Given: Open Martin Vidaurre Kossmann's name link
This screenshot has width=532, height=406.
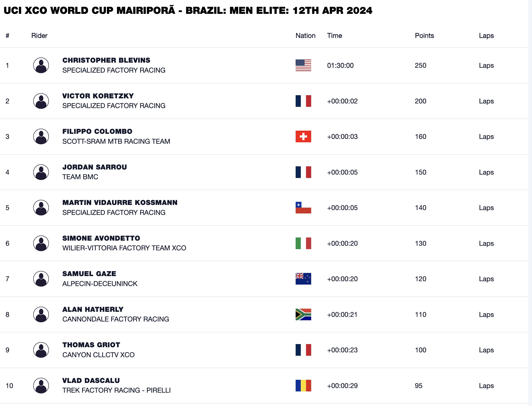Looking at the screenshot, I should tap(120, 203).
